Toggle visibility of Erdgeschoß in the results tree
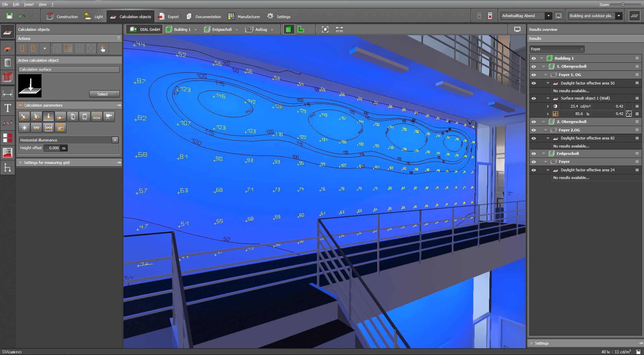Viewport: 644px width, 355px height. (534, 154)
